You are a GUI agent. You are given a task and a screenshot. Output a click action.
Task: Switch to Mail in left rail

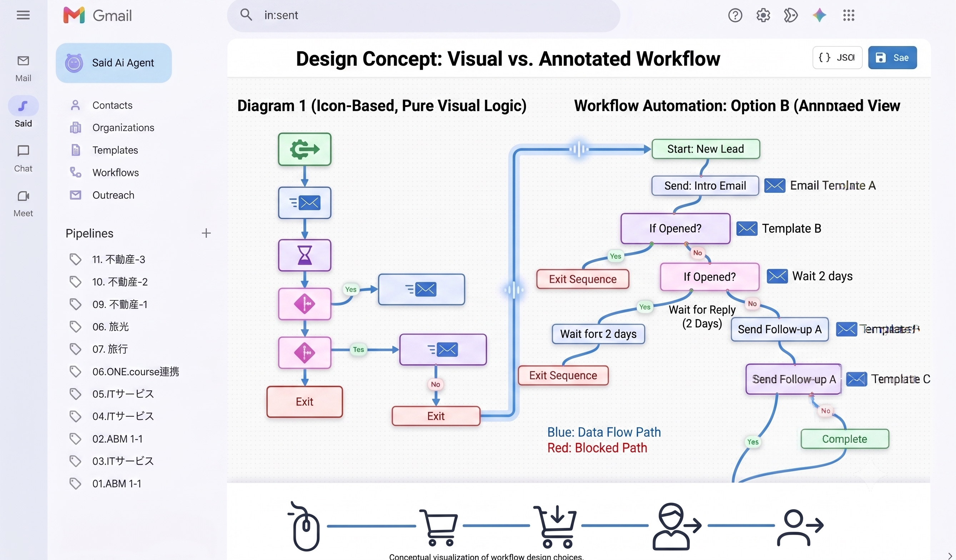click(x=23, y=68)
